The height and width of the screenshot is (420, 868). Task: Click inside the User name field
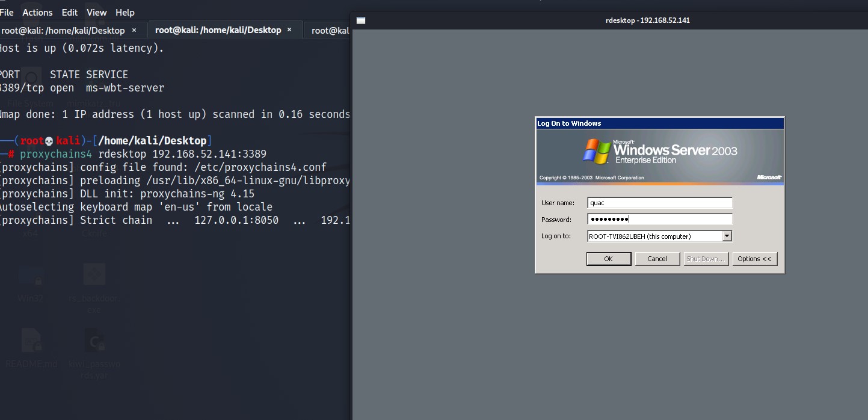(659, 202)
